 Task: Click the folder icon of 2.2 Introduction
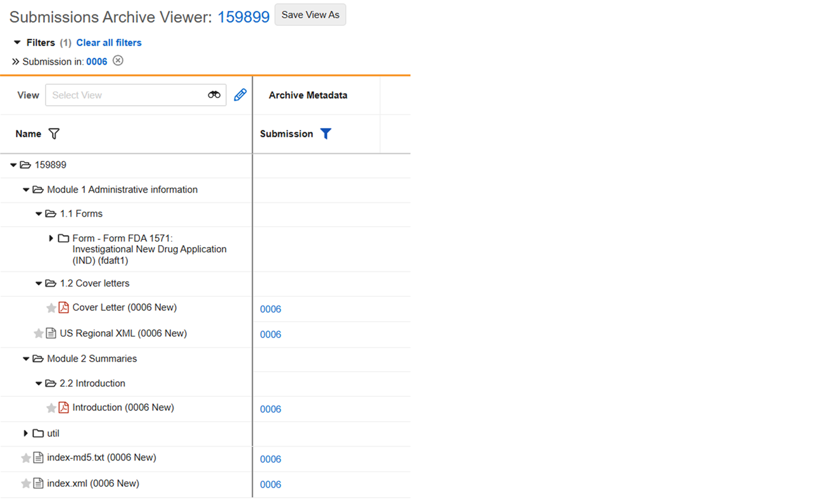click(51, 383)
